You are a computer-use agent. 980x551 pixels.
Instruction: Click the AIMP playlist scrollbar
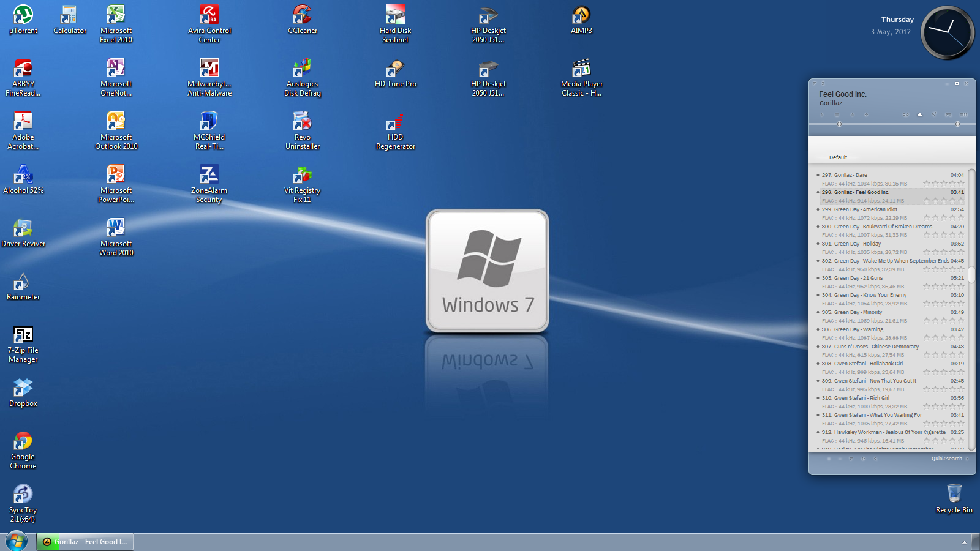coord(971,309)
